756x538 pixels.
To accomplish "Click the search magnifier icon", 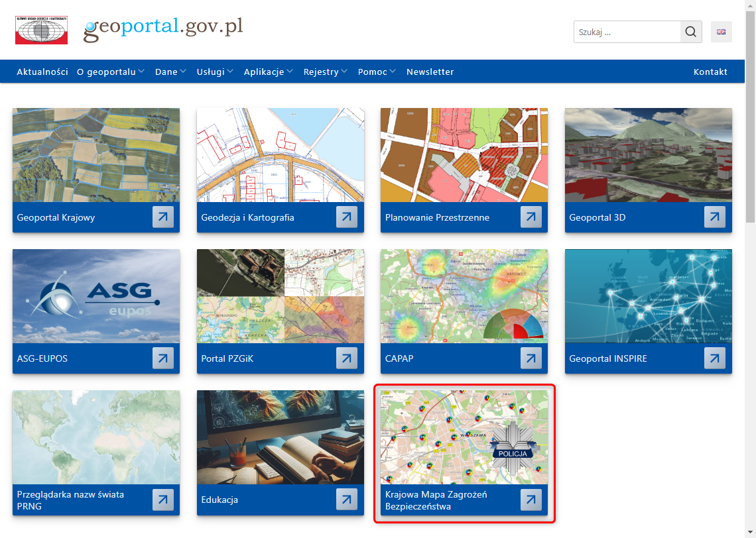I will [x=691, y=32].
